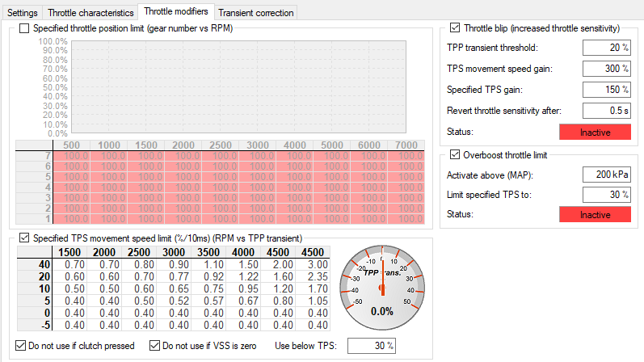Viewport: 644px width, 362px height.
Task: Select cell 0.92 in row 20
Action: (x=208, y=276)
